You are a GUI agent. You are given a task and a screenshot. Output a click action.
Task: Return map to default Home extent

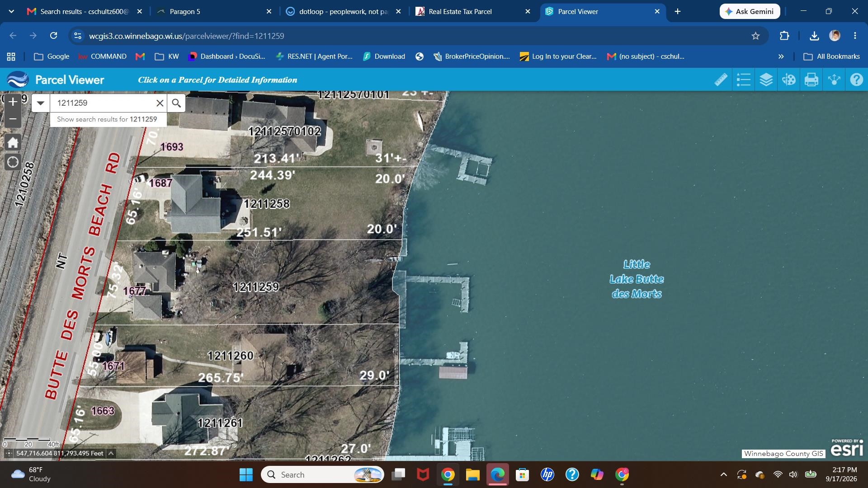tap(13, 143)
